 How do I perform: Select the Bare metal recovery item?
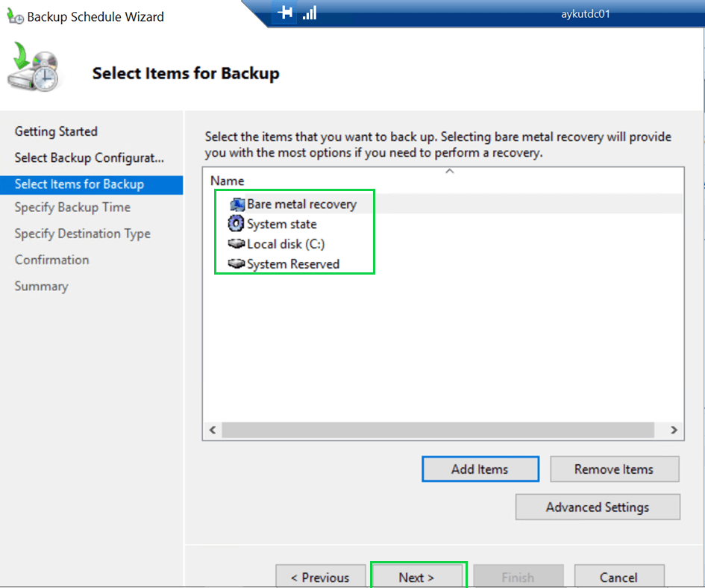tap(301, 204)
